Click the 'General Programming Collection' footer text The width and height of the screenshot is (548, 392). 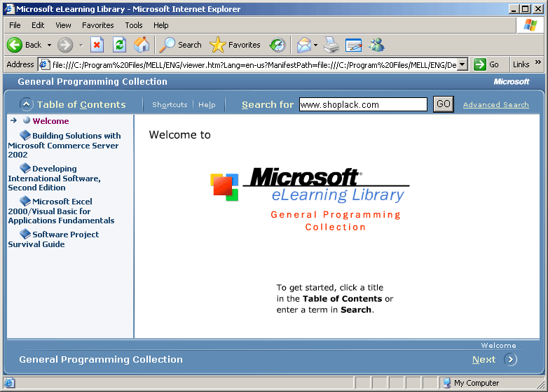pos(101,360)
